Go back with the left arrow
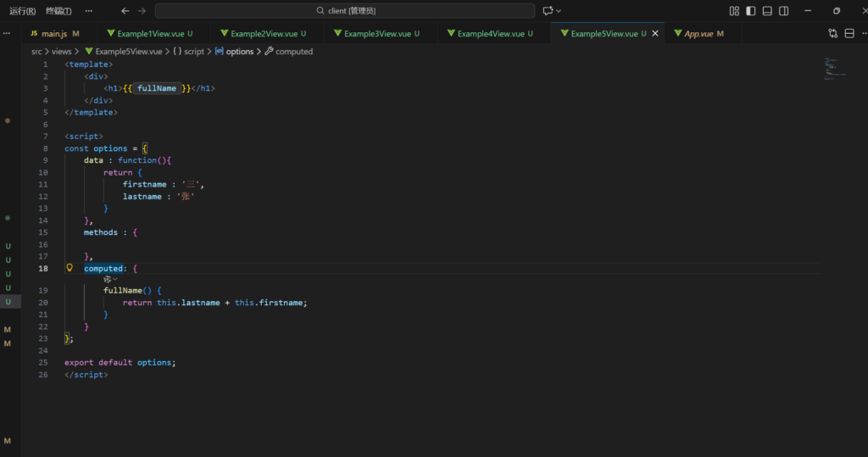Screen dimensions: 868x457 [x=125, y=11]
